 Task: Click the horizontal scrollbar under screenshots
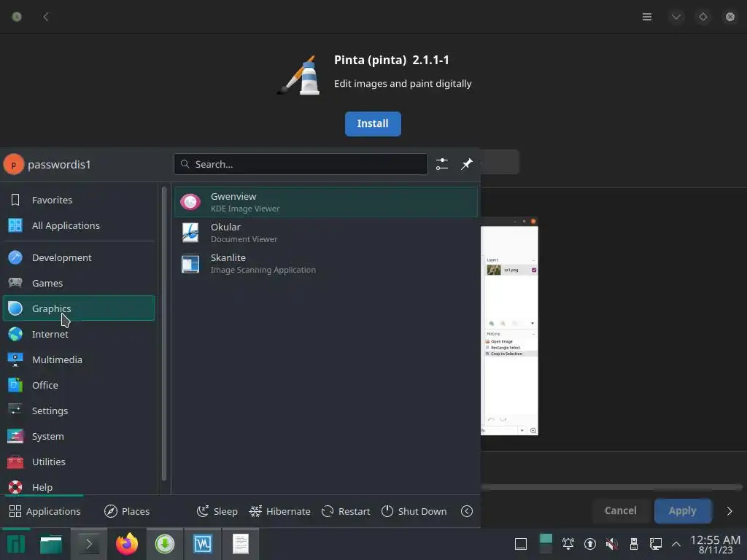[612, 487]
